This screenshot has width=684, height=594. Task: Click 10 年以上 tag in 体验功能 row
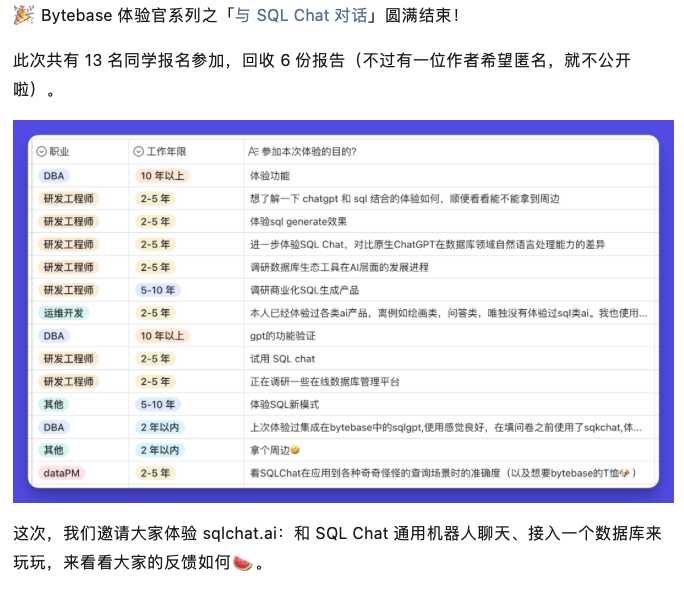pos(162,176)
